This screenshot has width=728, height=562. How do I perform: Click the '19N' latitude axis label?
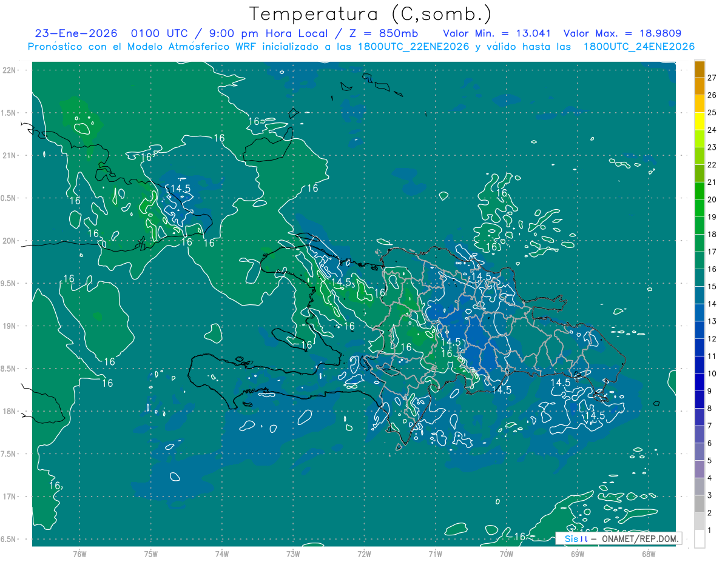click(10, 326)
